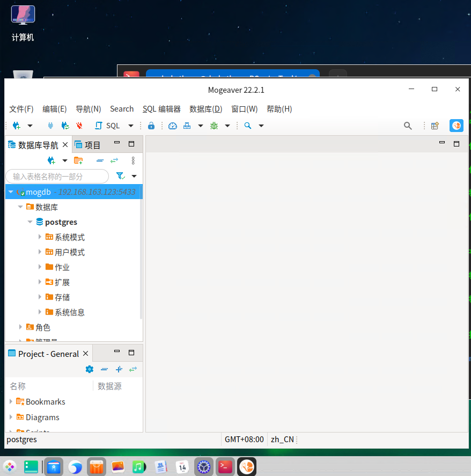Click the blue search magnifier toolbar icon

point(248,126)
